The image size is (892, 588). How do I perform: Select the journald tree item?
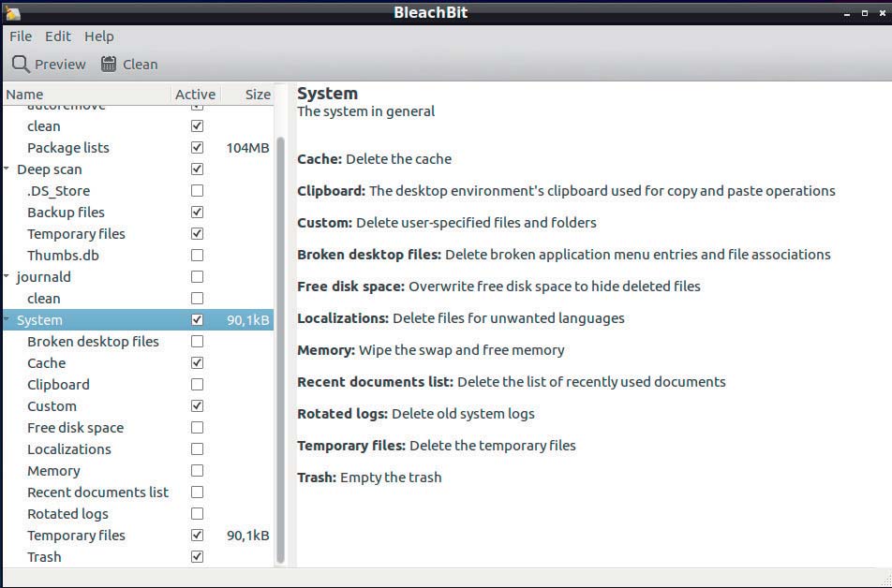tap(44, 277)
